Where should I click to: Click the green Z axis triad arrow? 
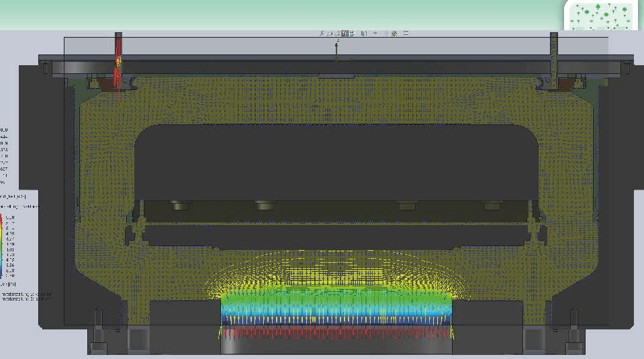click(337, 48)
